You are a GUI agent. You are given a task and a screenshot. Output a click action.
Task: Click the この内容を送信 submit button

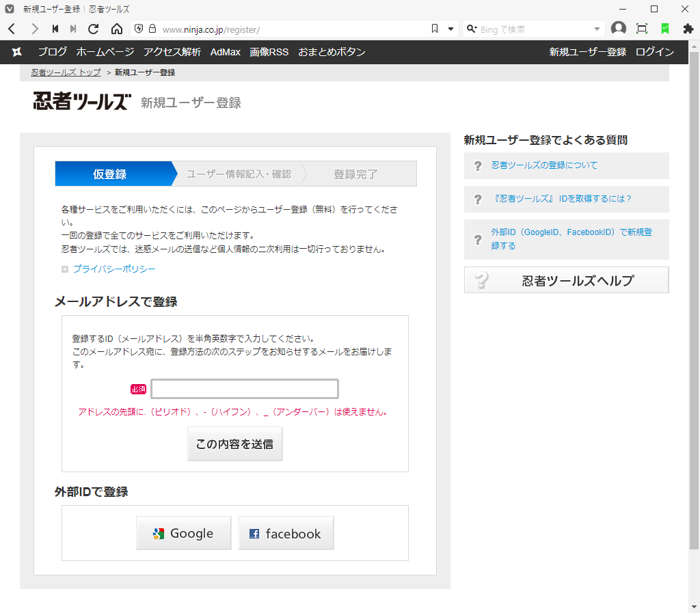coord(235,444)
